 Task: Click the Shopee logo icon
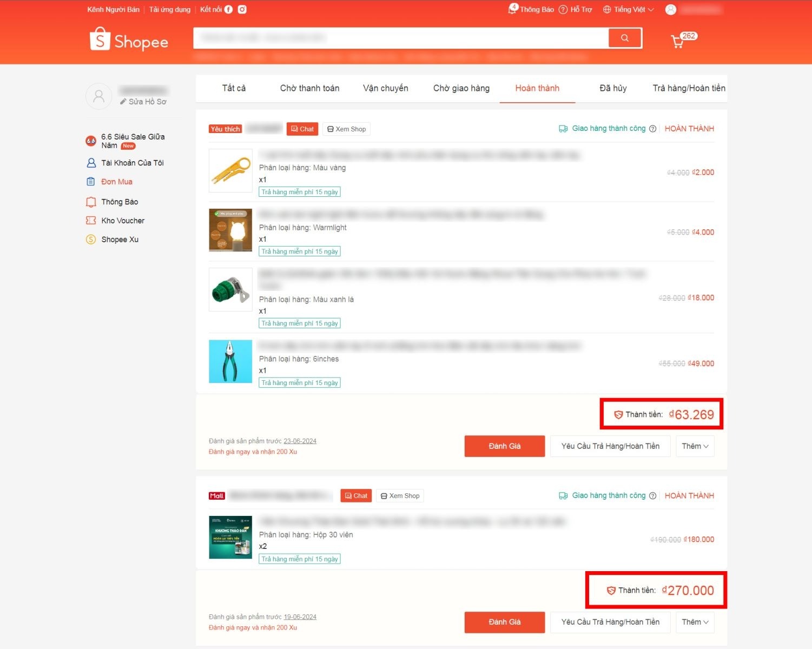pyautogui.click(x=100, y=39)
